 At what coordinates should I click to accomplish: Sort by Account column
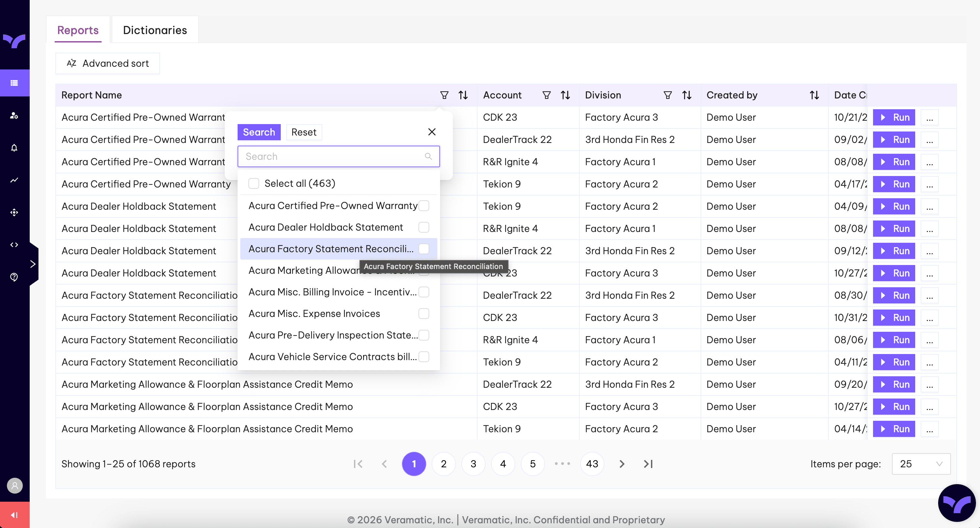(565, 95)
